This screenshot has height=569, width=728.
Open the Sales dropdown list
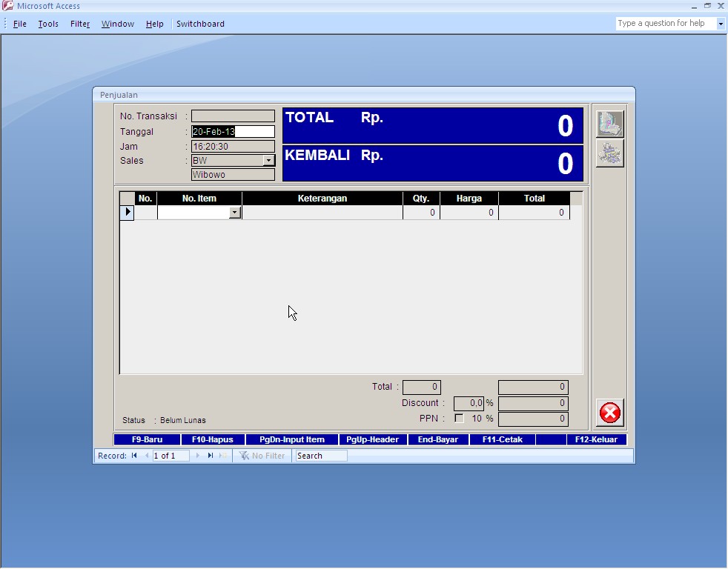269,161
